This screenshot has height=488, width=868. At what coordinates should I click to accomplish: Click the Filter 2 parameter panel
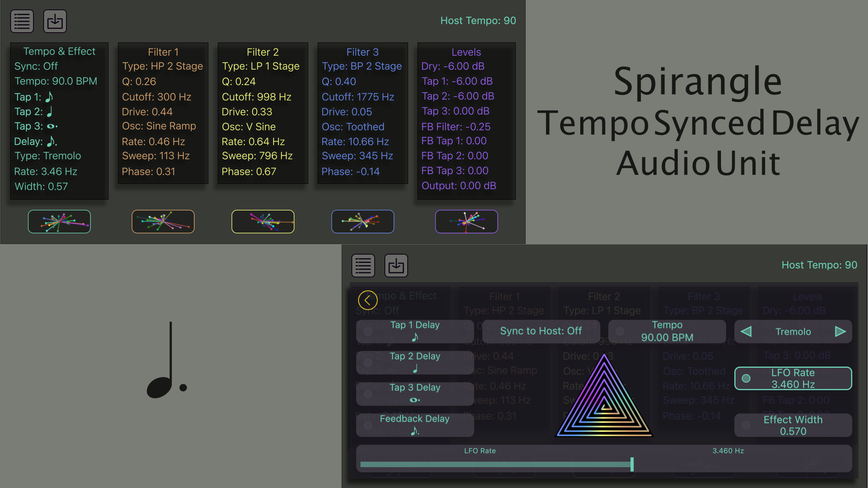[x=263, y=113]
